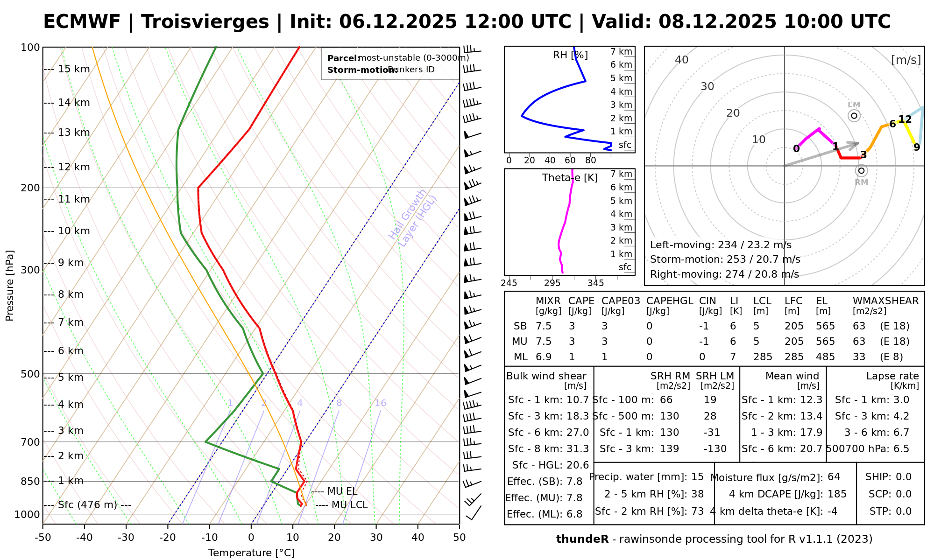Image resolution: width=934 pixels, height=560 pixels.
Task: Click the RM right-mover marker on hodograph
Action: (862, 171)
